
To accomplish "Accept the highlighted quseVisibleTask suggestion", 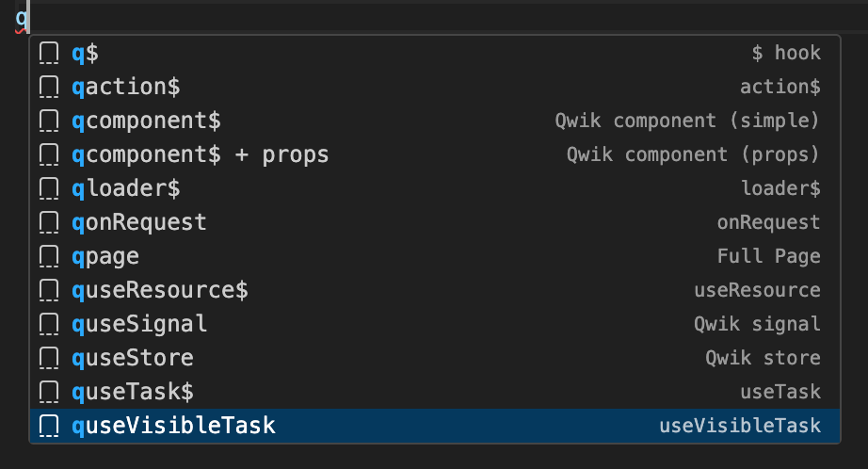I will click(174, 426).
